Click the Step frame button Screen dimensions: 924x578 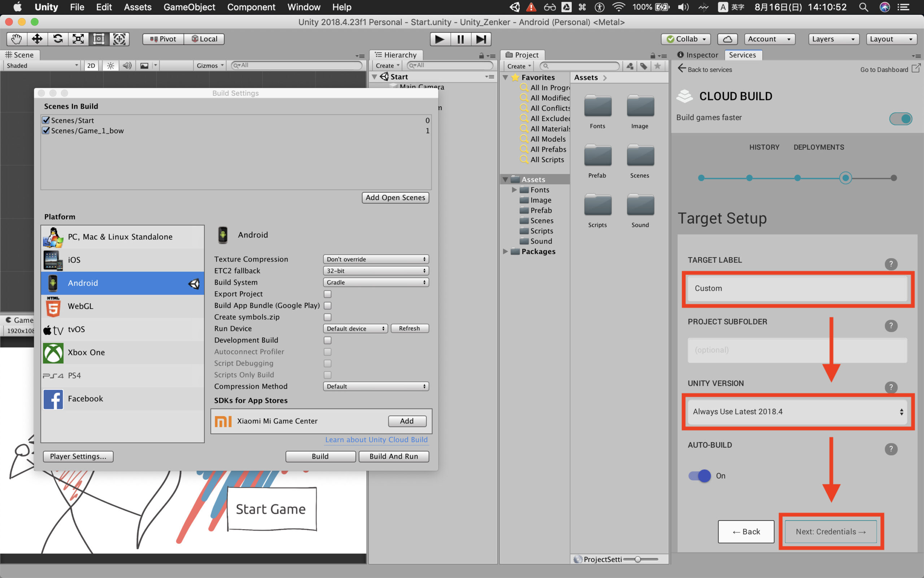tap(481, 39)
